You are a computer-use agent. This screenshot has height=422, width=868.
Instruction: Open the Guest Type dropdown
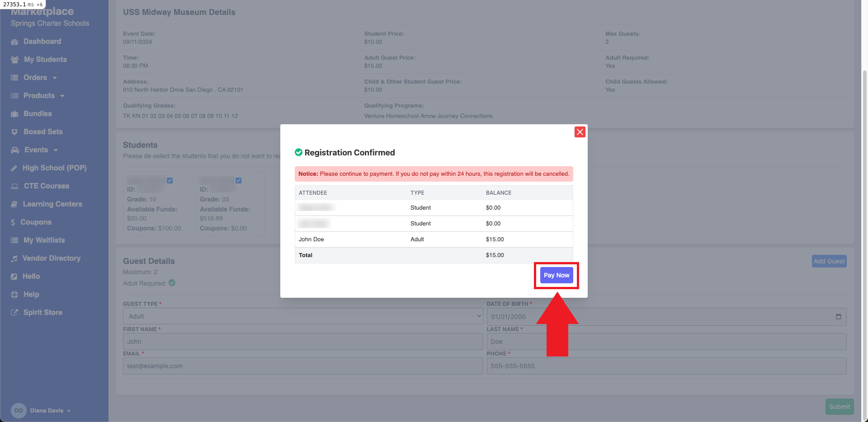303,316
